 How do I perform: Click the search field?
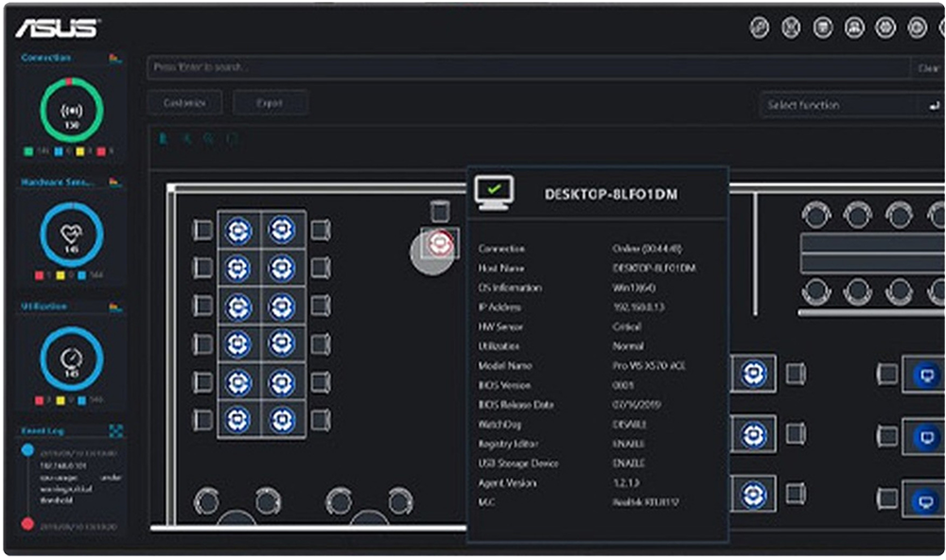(x=529, y=67)
